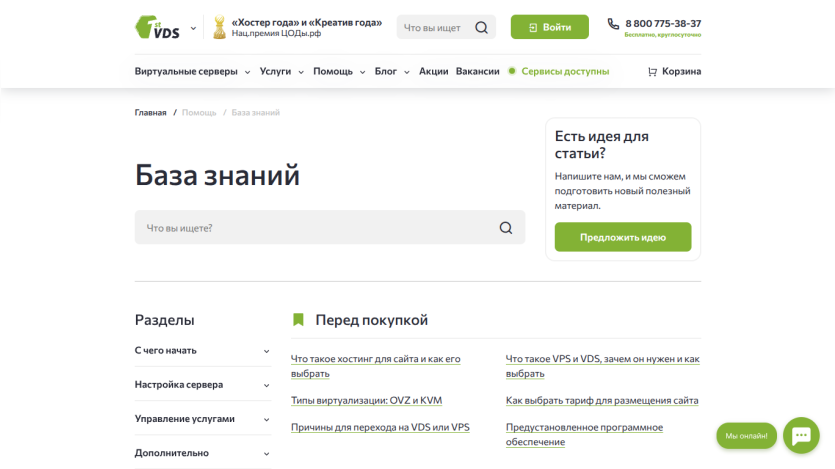
Task: Open the «Услуги» menu
Action: (275, 71)
